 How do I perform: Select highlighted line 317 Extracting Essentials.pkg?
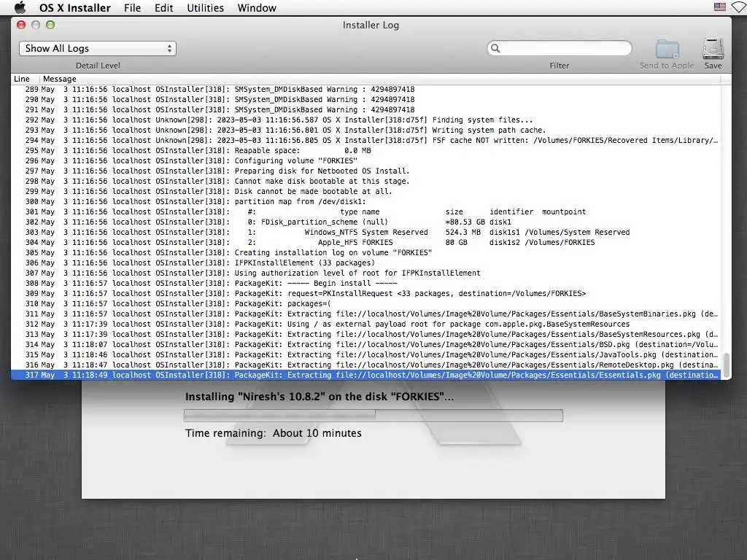366,376
